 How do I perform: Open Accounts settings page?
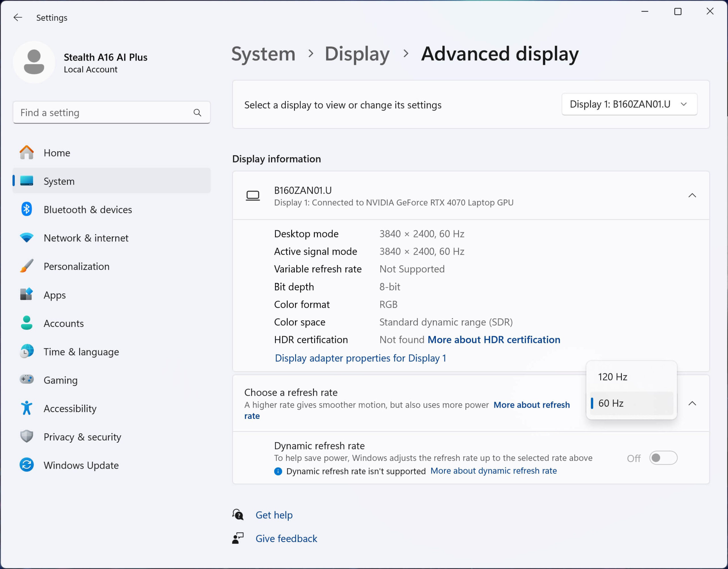112,323
